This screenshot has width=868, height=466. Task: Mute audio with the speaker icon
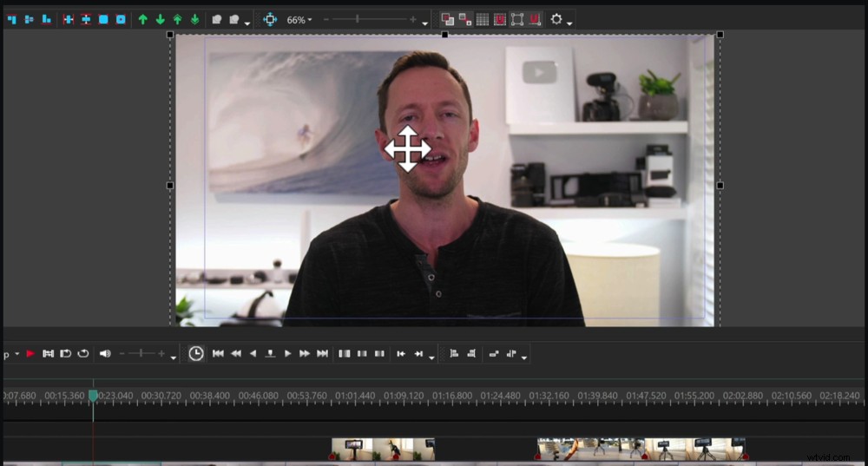105,354
